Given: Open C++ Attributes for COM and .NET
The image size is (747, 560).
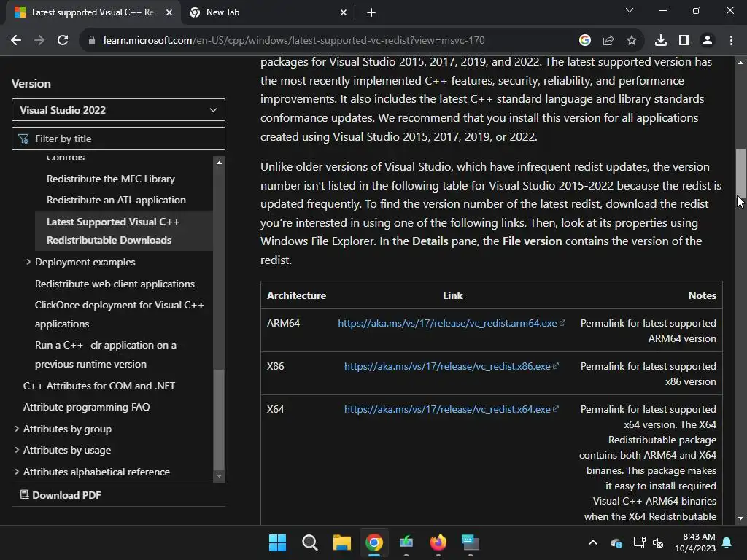Looking at the screenshot, I should coord(99,386).
